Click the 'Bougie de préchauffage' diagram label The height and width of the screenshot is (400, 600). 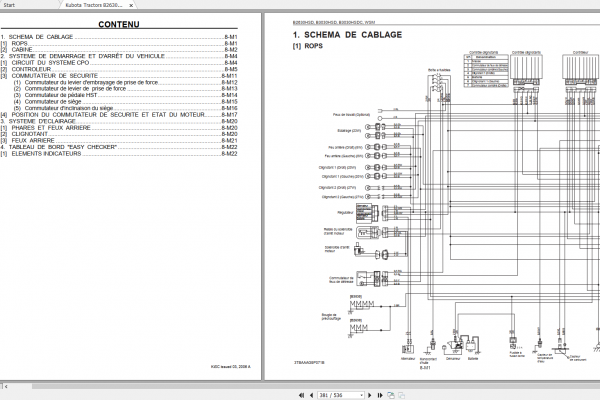pos(329,317)
